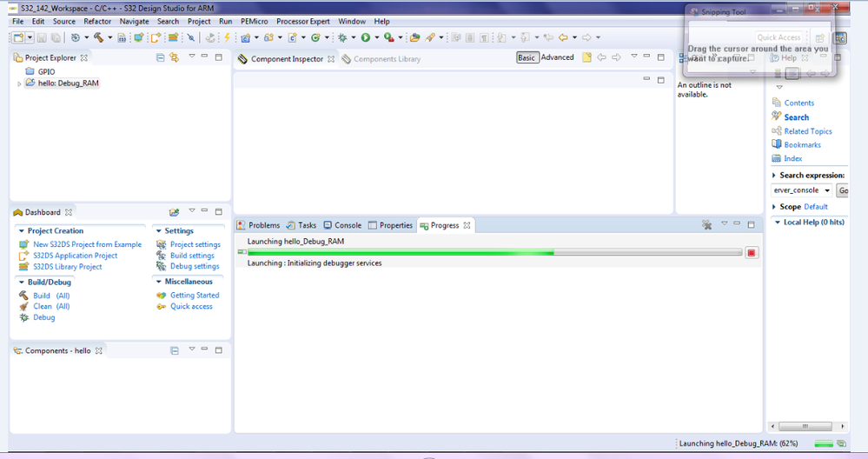The image size is (868, 459).
Task: Expand the Scope section in Help
Action: click(x=774, y=207)
